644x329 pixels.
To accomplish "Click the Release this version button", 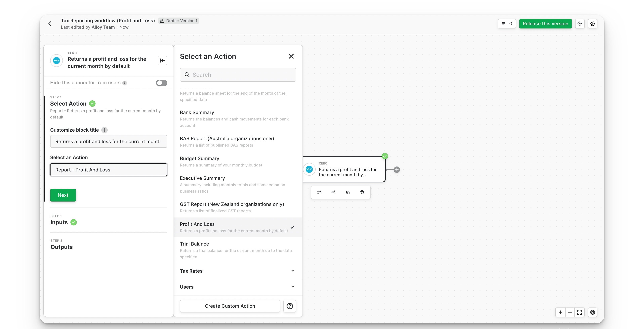I will [x=545, y=24].
